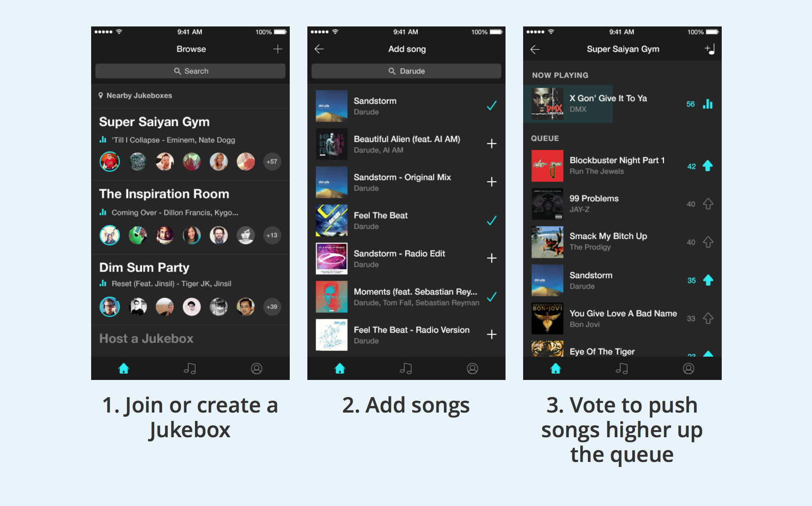The height and width of the screenshot is (506, 812).
Task: Expand +39 listeners in Dim Sum Party
Action: 272,307
